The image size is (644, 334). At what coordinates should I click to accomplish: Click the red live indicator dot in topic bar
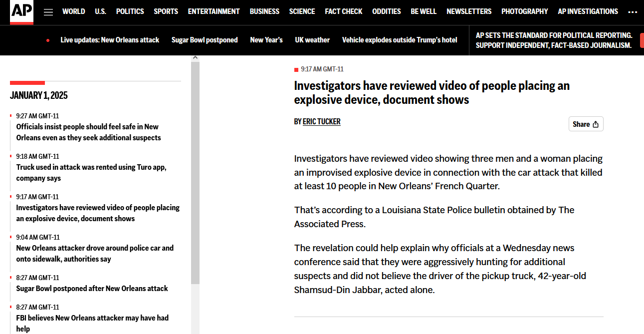coord(48,40)
